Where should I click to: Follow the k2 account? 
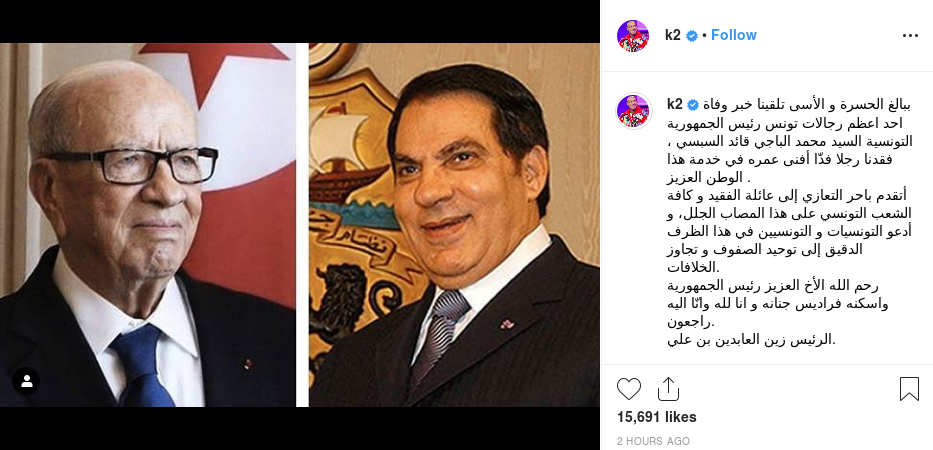[x=734, y=35]
